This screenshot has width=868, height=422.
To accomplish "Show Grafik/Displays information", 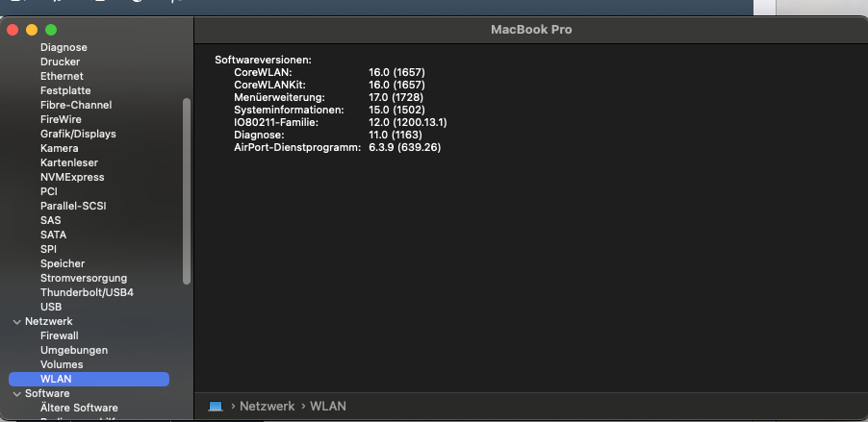I will tap(78, 134).
